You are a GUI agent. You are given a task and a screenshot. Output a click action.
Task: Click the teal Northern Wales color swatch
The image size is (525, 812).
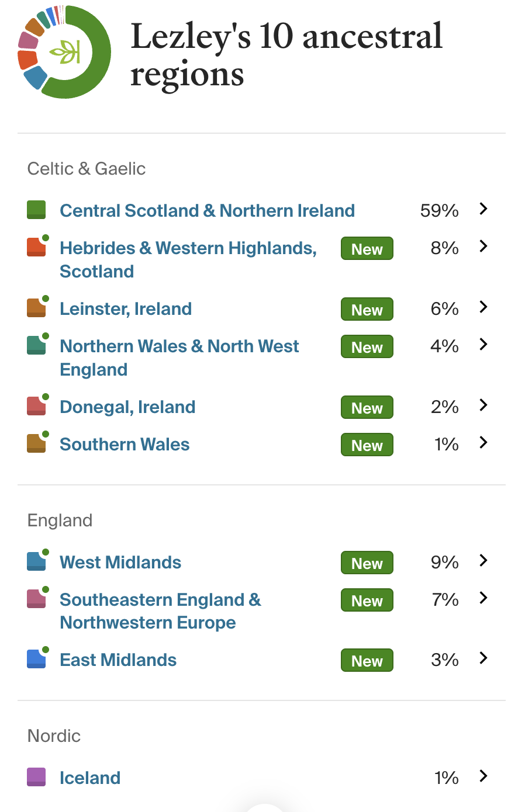click(36, 345)
